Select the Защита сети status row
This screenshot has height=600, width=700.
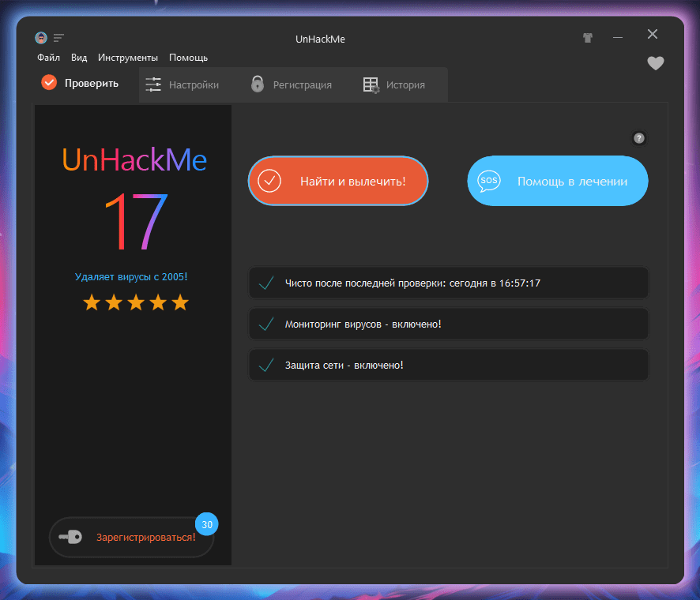(448, 366)
